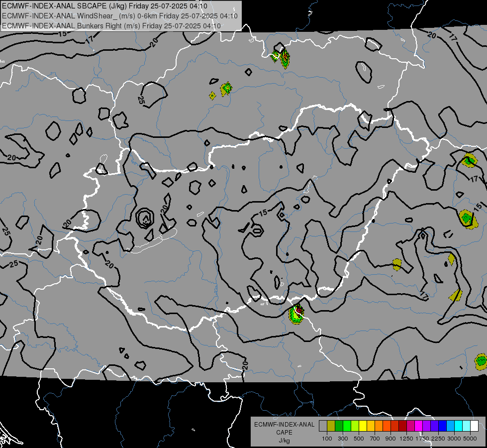Click the WindShear 0-6km title line
Image resolution: width=487 pixels, height=448 pixels.
120,16
